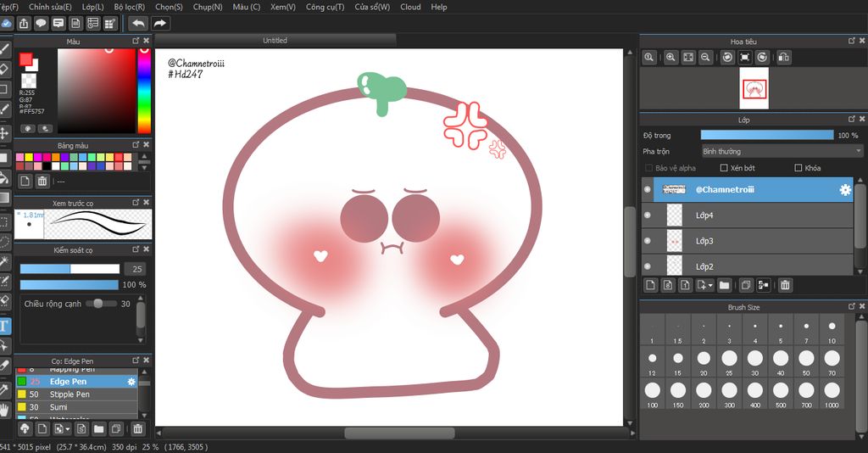The width and height of the screenshot is (868, 453).
Task: Pick brush size 25 in Brush Size panel
Action: tap(729, 362)
